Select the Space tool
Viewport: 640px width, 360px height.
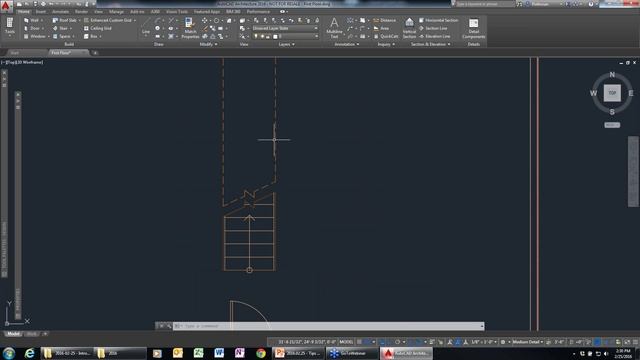pyautogui.click(x=62, y=36)
